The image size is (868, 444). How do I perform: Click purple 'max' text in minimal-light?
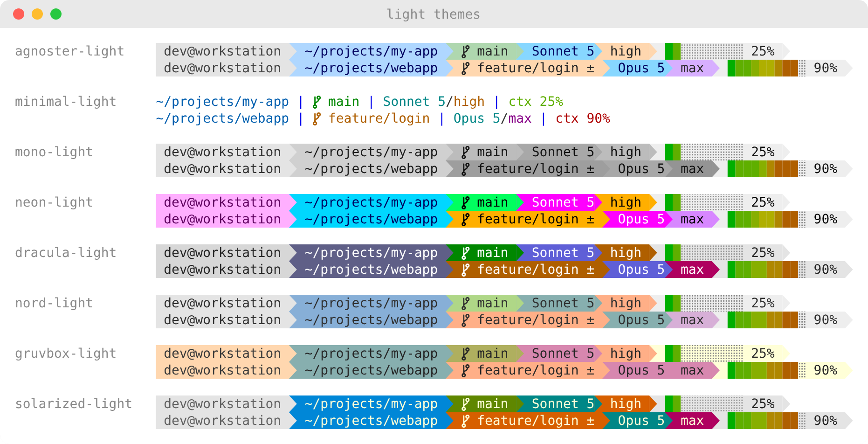coord(520,118)
